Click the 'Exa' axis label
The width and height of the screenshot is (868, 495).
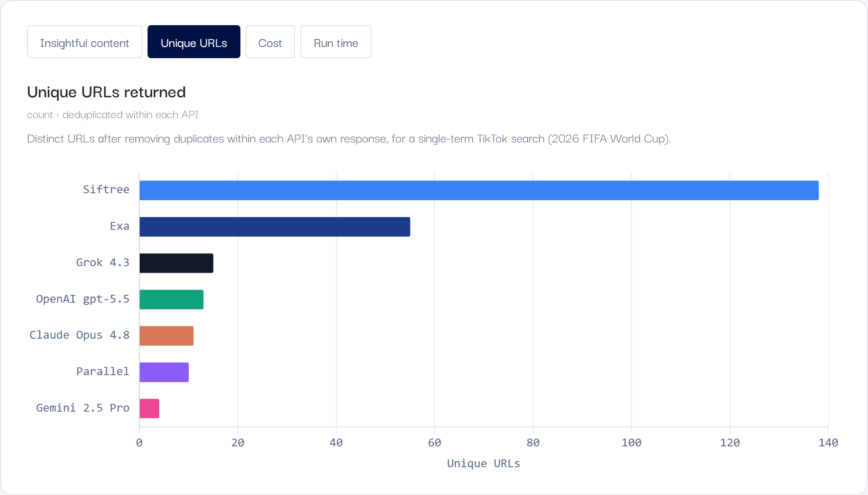pyautogui.click(x=119, y=226)
